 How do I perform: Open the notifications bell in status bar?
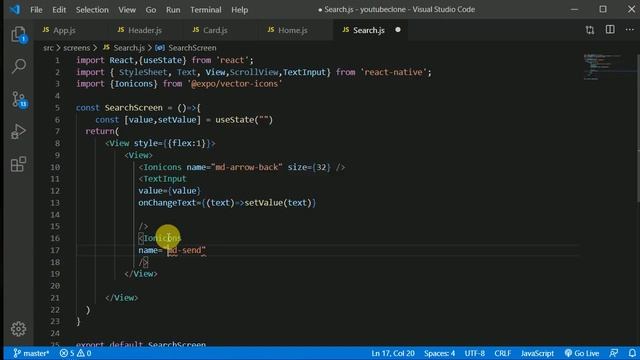point(632,353)
